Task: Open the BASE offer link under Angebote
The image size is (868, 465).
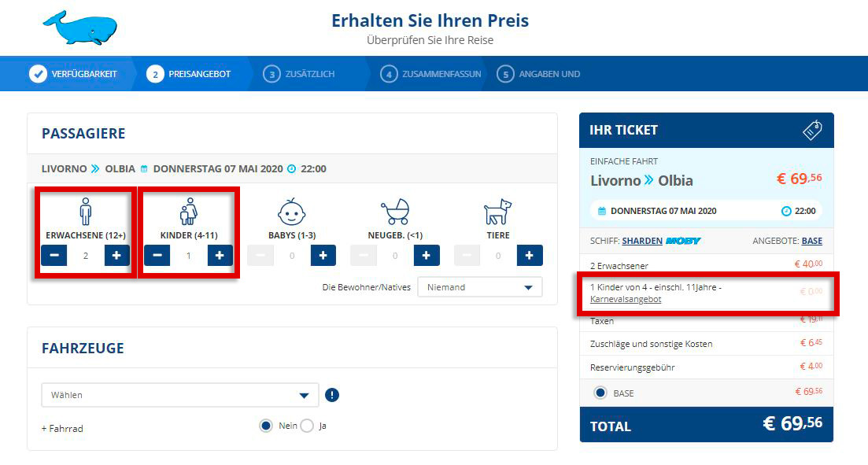Action: [x=811, y=241]
